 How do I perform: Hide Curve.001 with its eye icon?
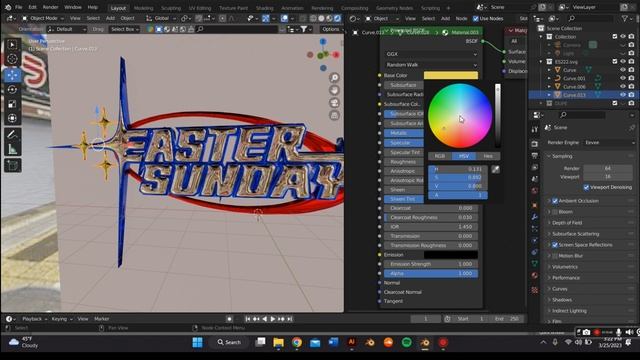pos(623,78)
